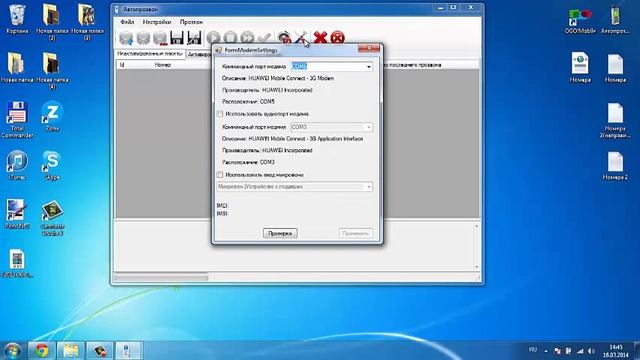Click the 3G Application Interface description text

click(292, 139)
